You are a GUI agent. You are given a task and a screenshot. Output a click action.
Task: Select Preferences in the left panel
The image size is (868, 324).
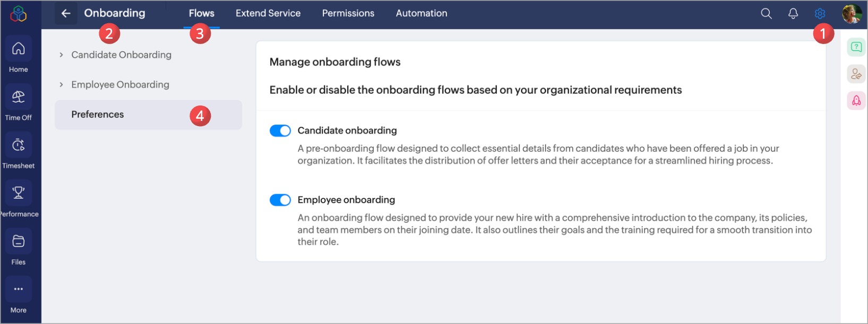coord(98,115)
